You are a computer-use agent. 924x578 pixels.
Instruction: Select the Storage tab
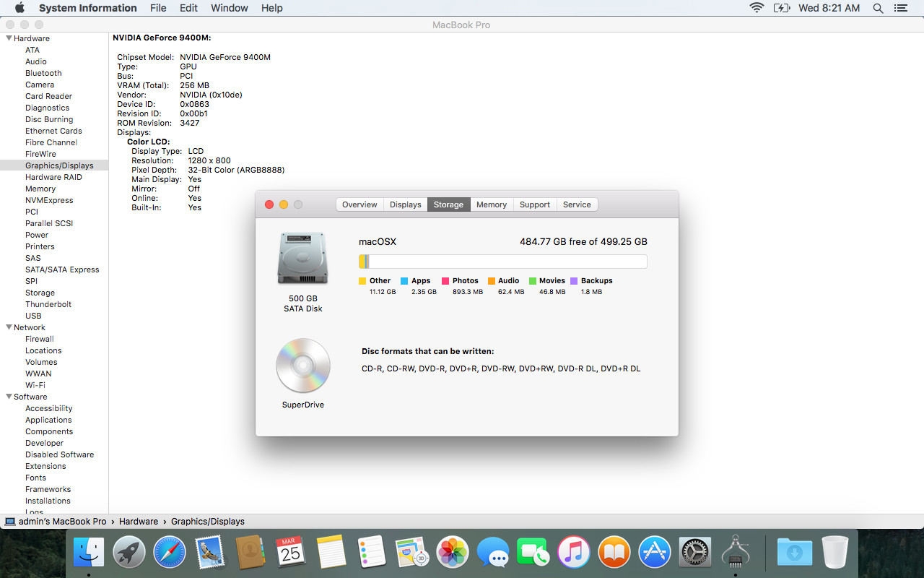(x=448, y=204)
